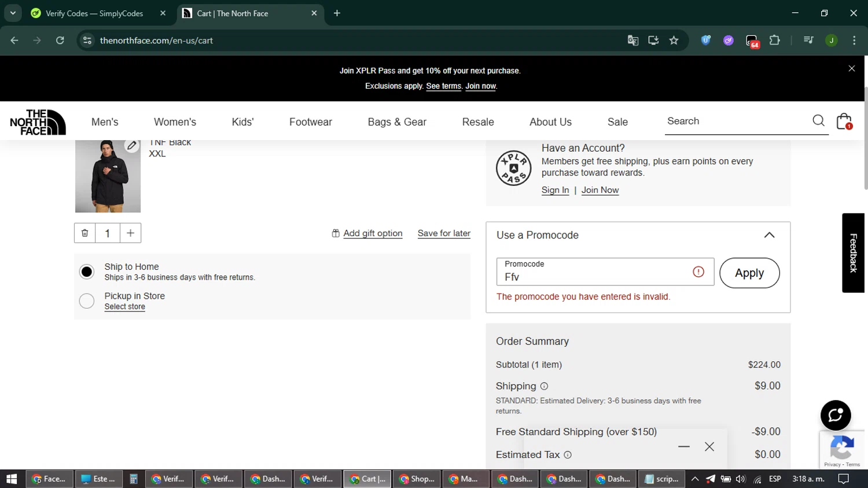Reload the page
This screenshot has height=488, width=868.
[x=60, y=41]
